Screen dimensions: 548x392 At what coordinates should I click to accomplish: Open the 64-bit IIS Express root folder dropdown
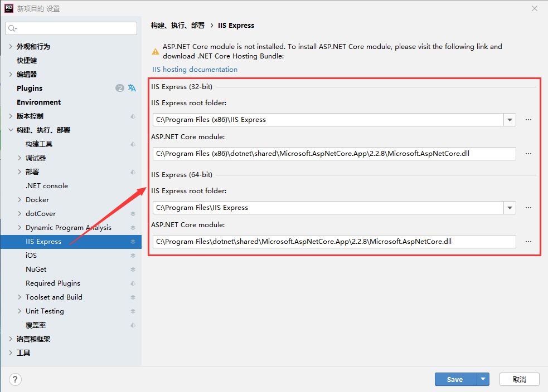[509, 208]
